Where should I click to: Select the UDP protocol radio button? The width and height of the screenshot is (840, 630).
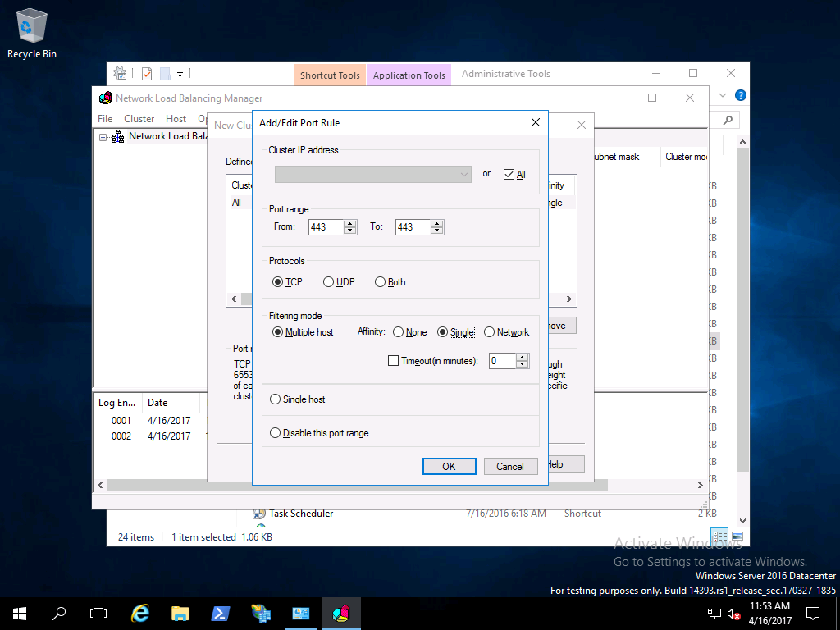click(329, 282)
